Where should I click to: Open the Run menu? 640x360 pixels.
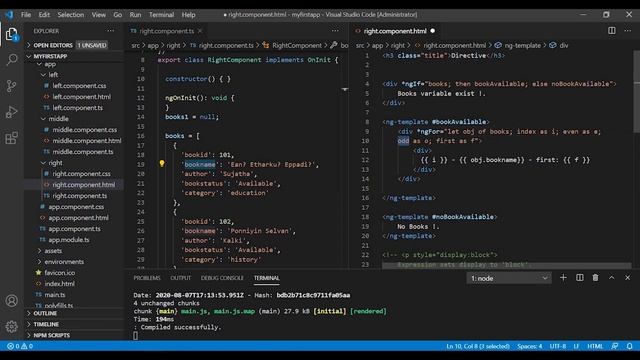pos(135,15)
